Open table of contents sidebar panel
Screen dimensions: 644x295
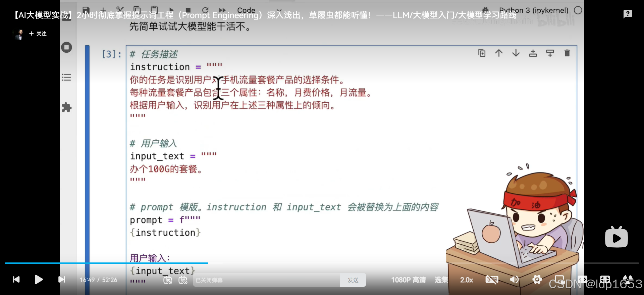(66, 78)
